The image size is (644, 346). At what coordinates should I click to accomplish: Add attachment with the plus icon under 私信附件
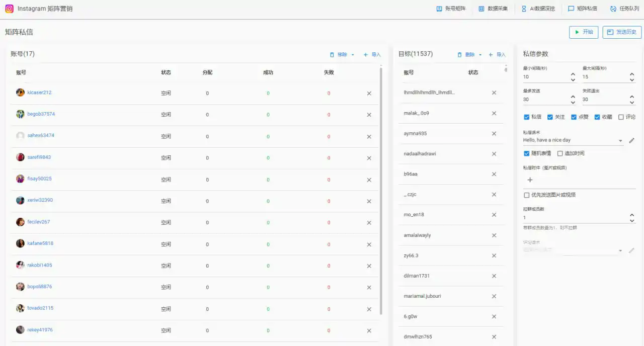pyautogui.click(x=530, y=180)
